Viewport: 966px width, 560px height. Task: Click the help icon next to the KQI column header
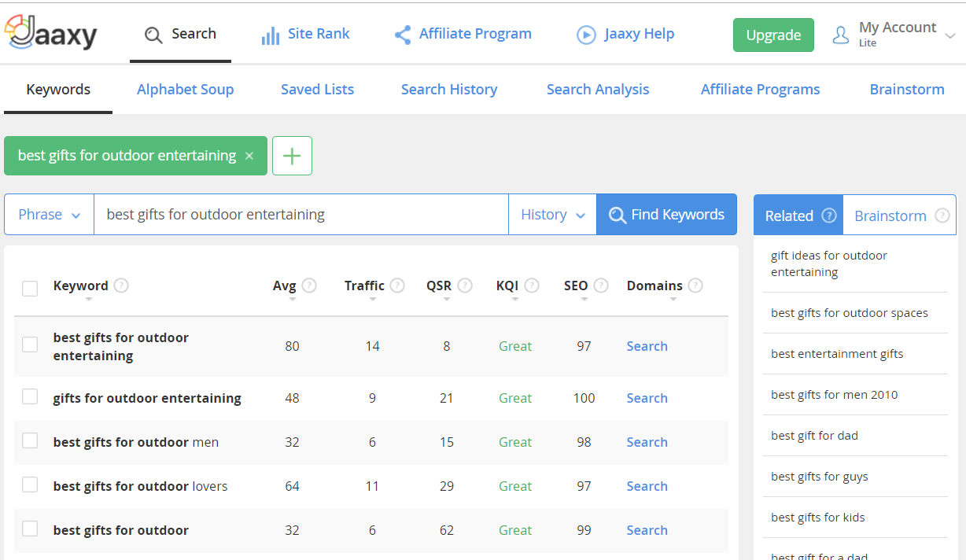pyautogui.click(x=532, y=286)
